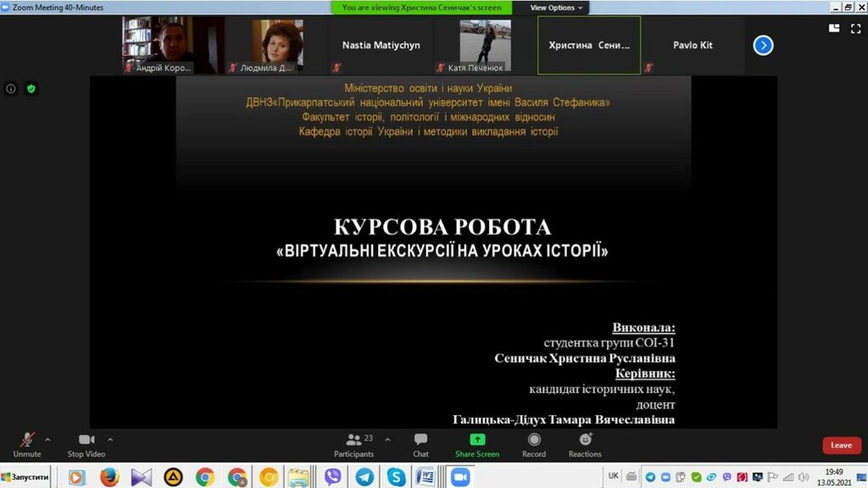Click the green encryption shield icon
This screenshot has width=868, height=488.
[31, 88]
